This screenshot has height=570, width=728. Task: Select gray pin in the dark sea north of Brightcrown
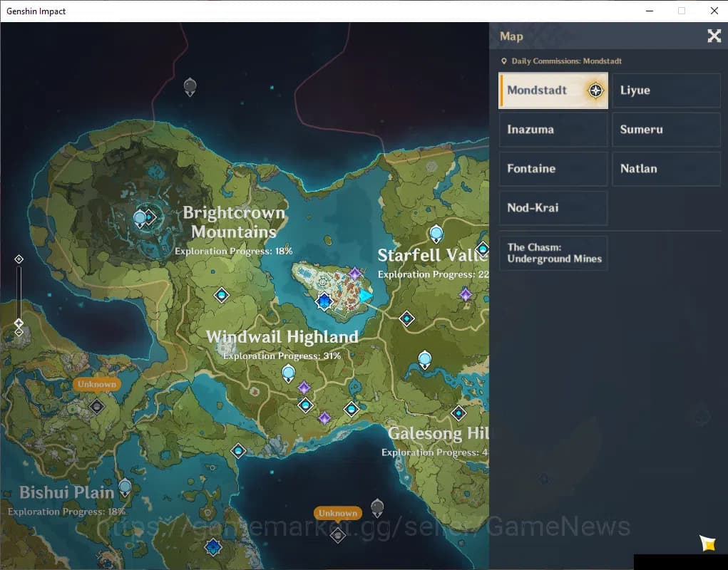190,87
